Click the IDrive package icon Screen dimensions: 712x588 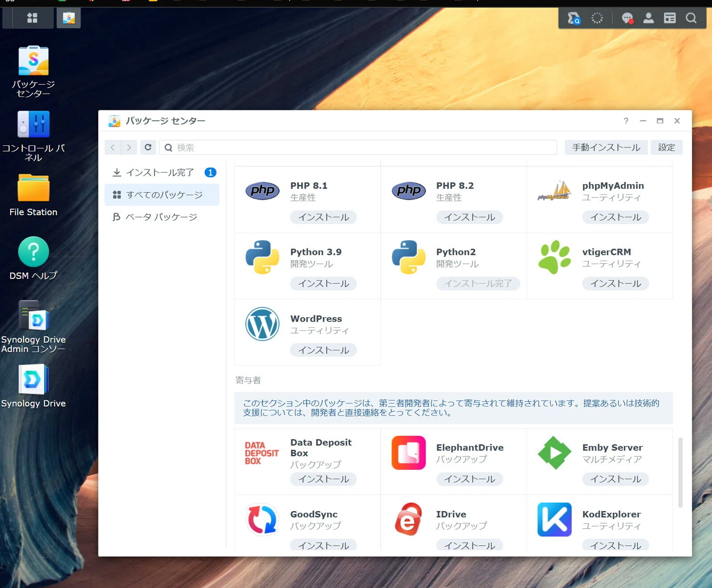coord(409,519)
